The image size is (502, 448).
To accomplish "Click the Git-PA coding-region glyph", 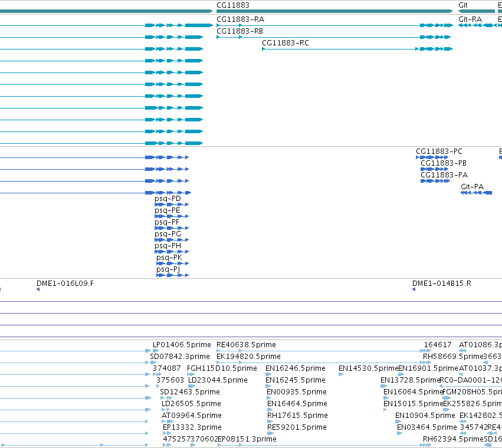I will pyautogui.click(x=477, y=193).
